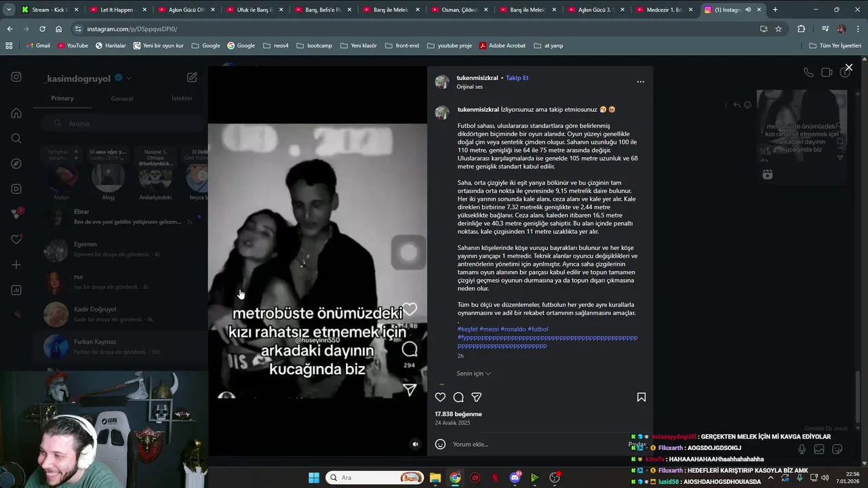Screen dimensions: 868x488
Task: Open Dashboard chart icon in sidebar
Action: pos(16,290)
